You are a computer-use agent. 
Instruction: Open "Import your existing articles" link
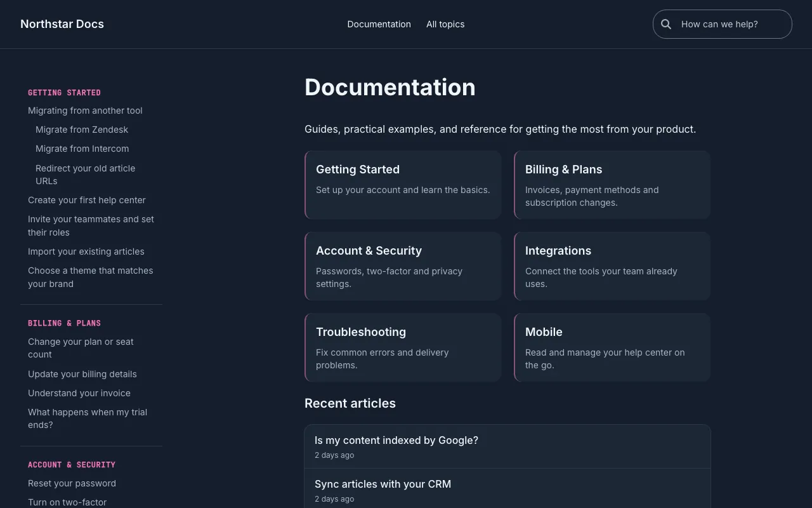[86, 251]
